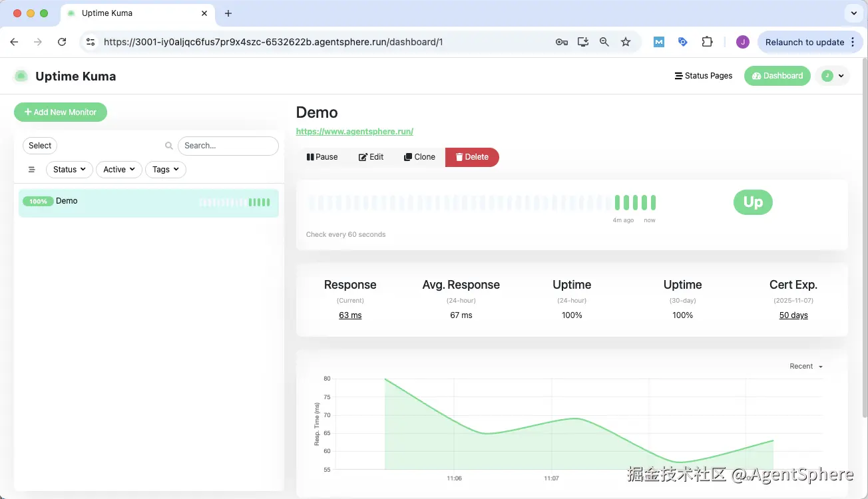Navigate to Status Pages
The image size is (868, 499).
pyautogui.click(x=703, y=75)
